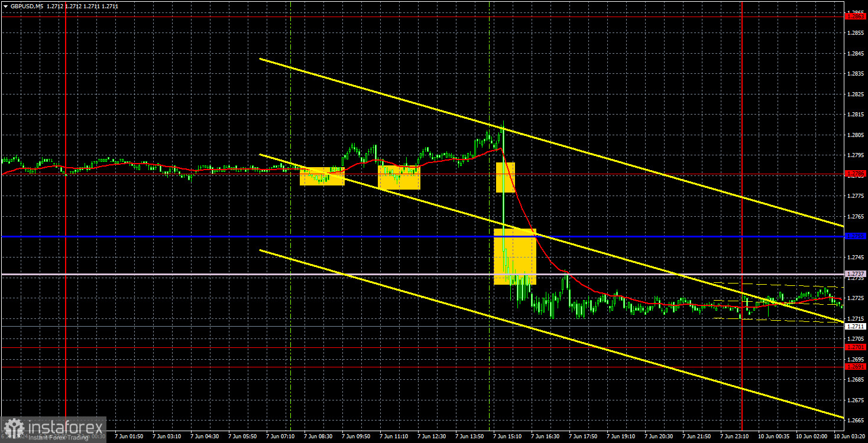Click the 1.2745 price axis value
Viewport: 868px width, 443px height.
pyautogui.click(x=856, y=258)
